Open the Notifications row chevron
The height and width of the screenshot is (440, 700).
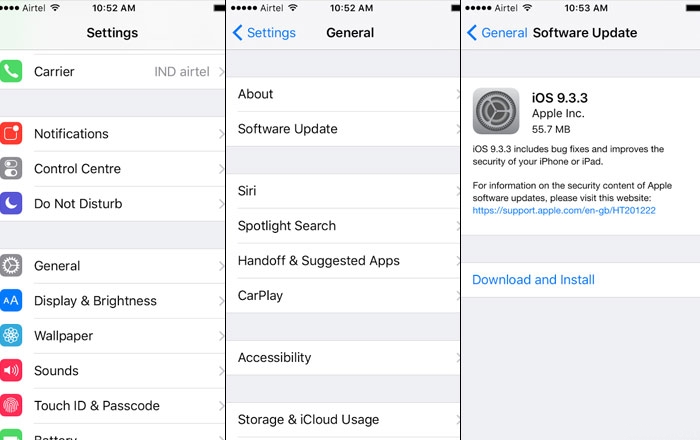pos(221,133)
